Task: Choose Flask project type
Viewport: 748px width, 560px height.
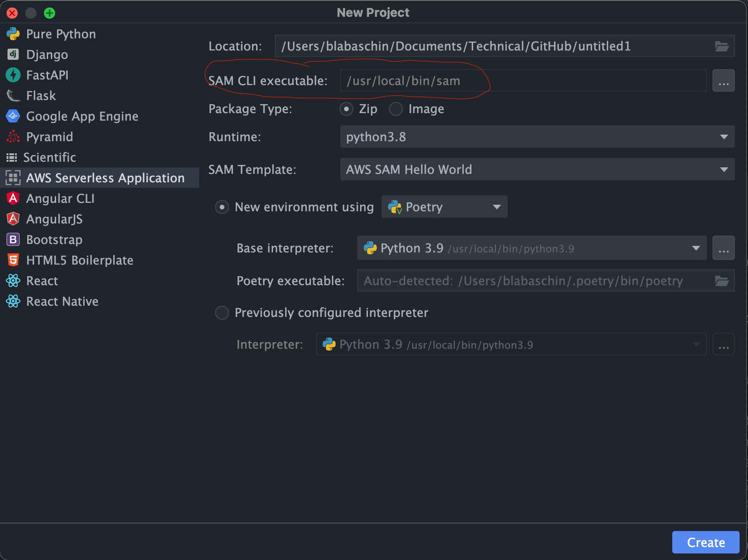Action: coord(100,95)
